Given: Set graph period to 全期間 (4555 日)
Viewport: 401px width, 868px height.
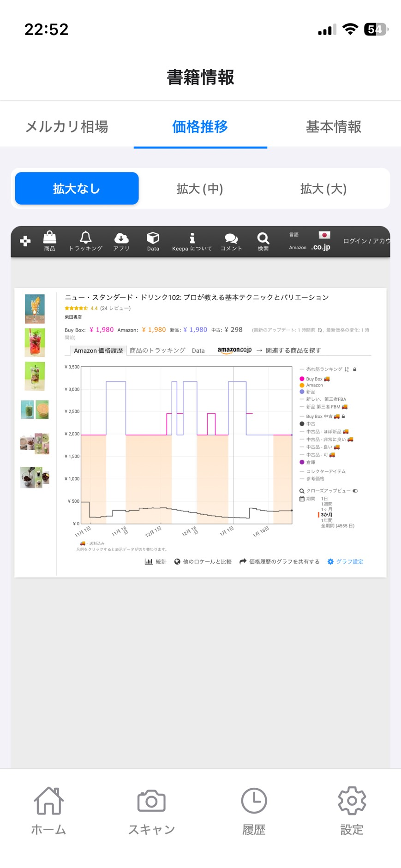Looking at the screenshot, I should coord(338,526).
